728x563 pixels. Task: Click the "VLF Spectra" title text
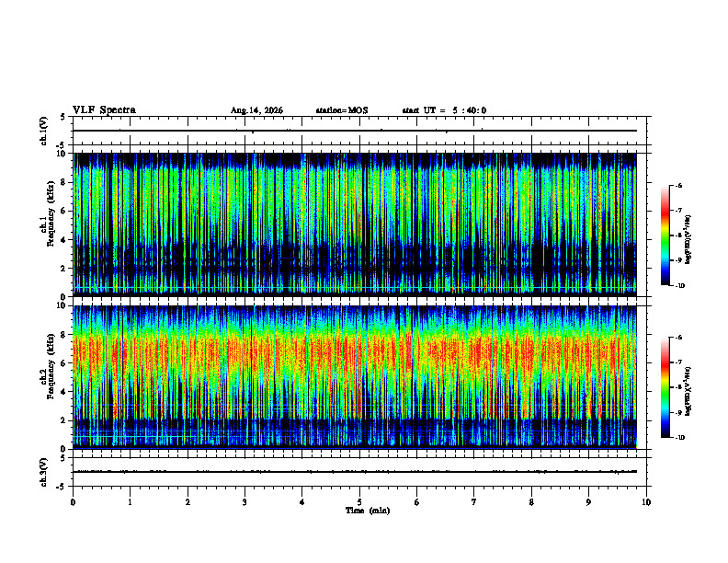pyautogui.click(x=104, y=110)
